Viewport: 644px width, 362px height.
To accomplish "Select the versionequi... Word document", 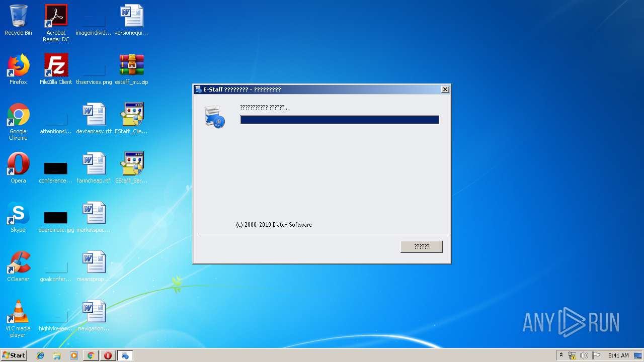I will point(131,20).
